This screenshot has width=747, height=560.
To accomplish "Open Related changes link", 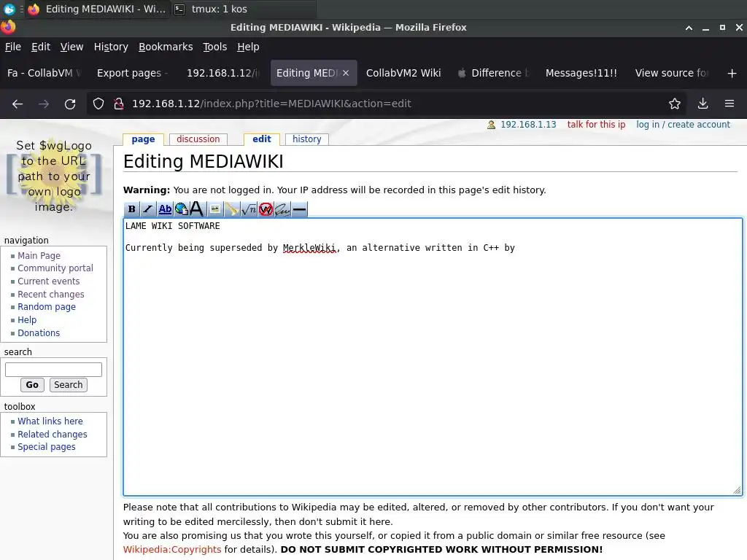I will point(53,435).
